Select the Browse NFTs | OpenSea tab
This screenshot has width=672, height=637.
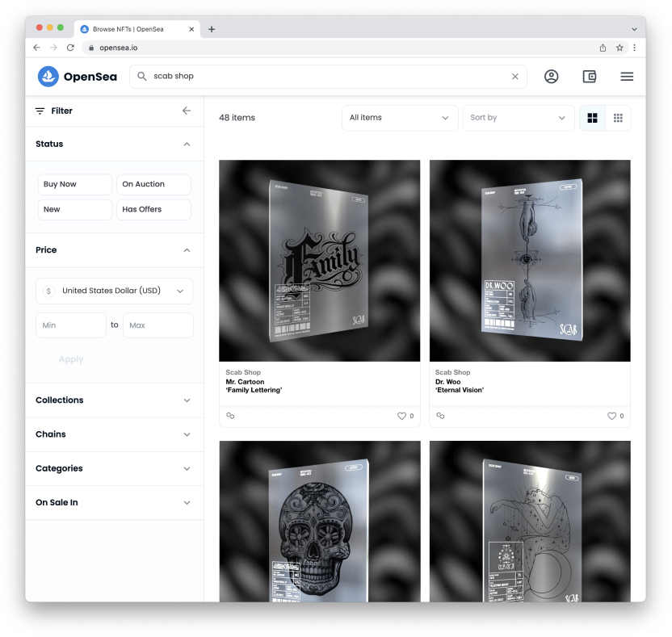[x=136, y=29]
